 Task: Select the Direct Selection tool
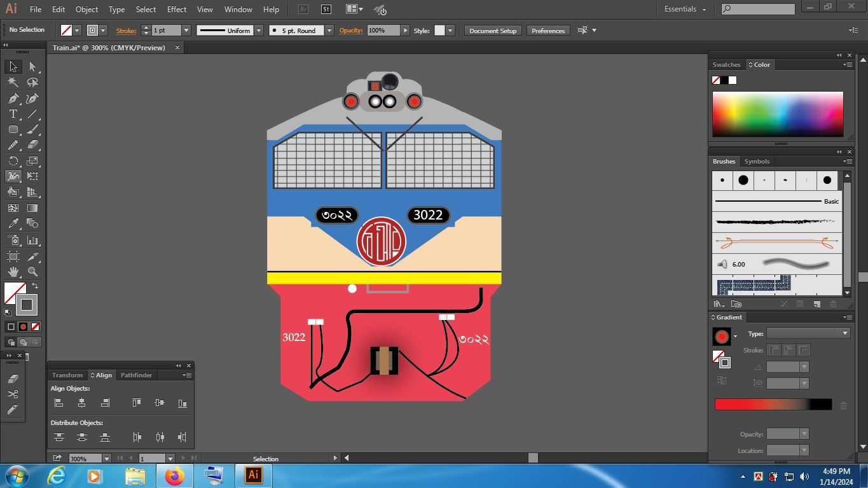(x=32, y=67)
